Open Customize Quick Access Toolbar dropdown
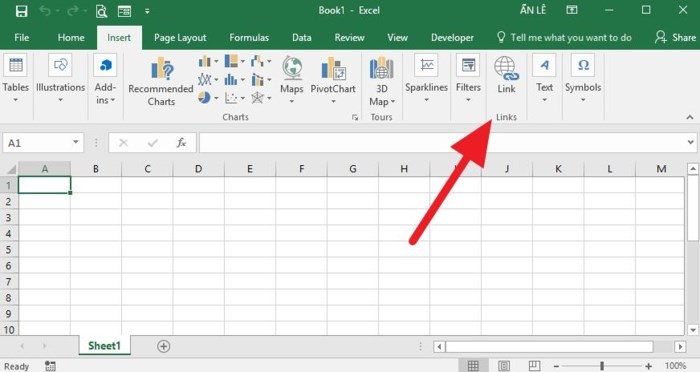The height and width of the screenshot is (372, 700). click(x=147, y=11)
